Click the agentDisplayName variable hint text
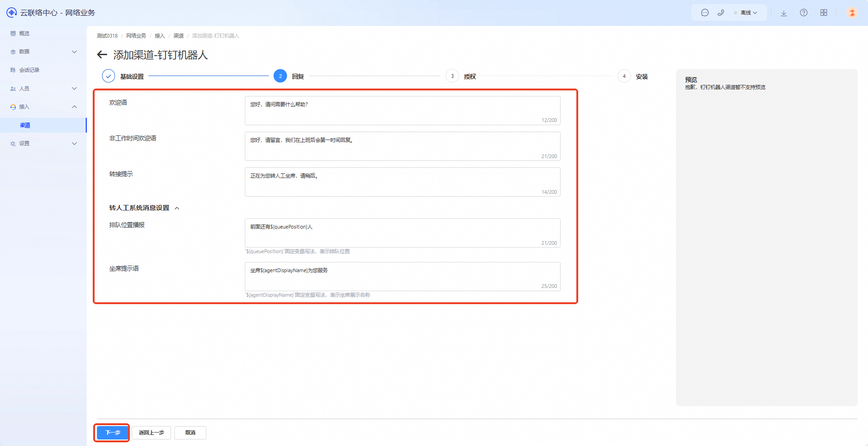868x446 pixels. coord(307,295)
